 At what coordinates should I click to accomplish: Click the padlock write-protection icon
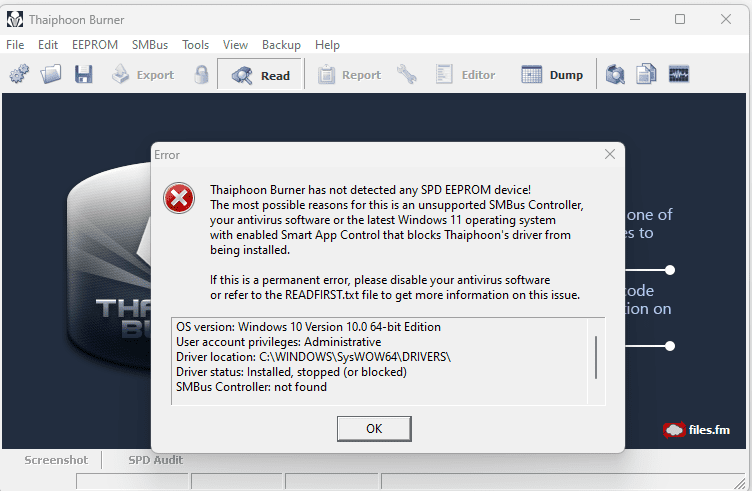[202, 74]
